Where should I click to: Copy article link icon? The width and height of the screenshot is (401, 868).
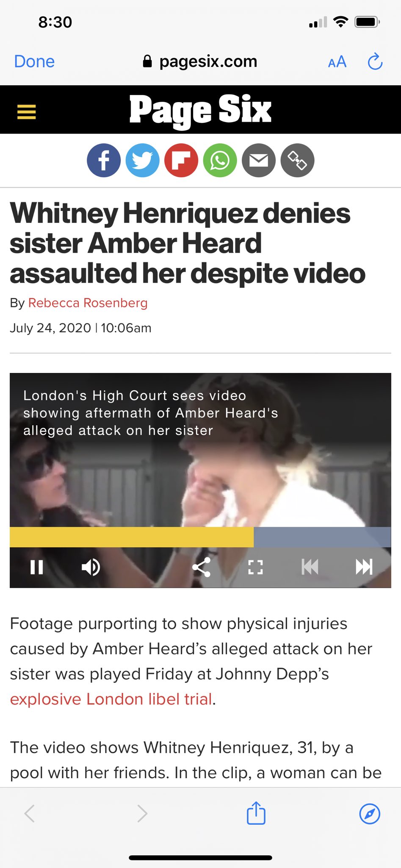click(298, 160)
